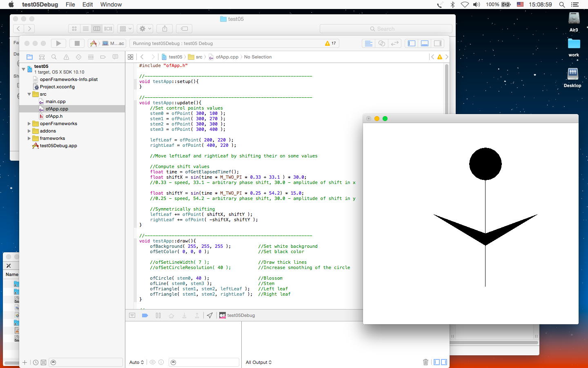Toggle the left Navigator panel visibility
Screen dimensions: 588x368
(x=412, y=43)
